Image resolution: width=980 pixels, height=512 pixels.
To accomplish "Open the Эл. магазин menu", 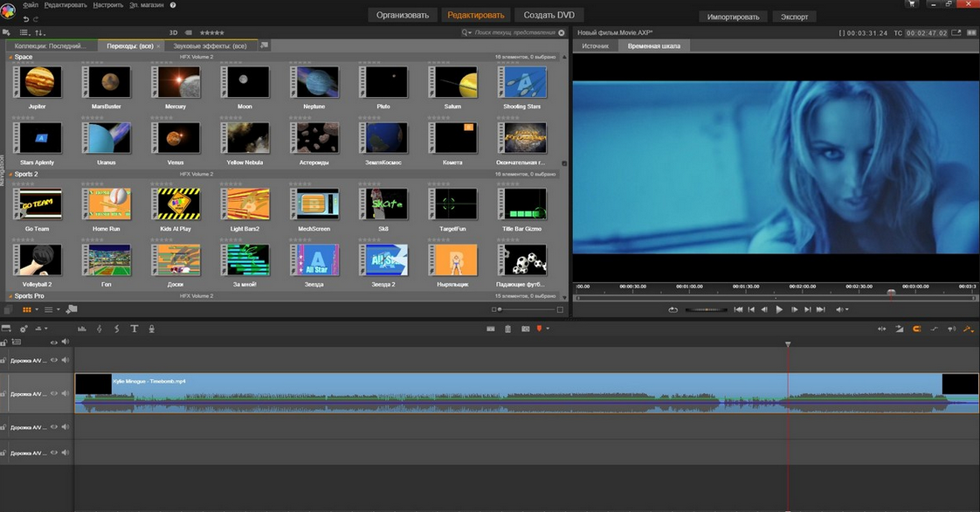I will [146, 5].
